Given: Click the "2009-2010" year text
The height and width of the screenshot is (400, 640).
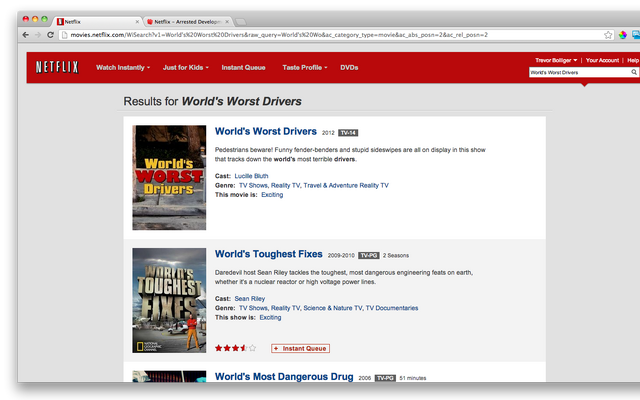Looking at the screenshot, I should click(x=341, y=256).
